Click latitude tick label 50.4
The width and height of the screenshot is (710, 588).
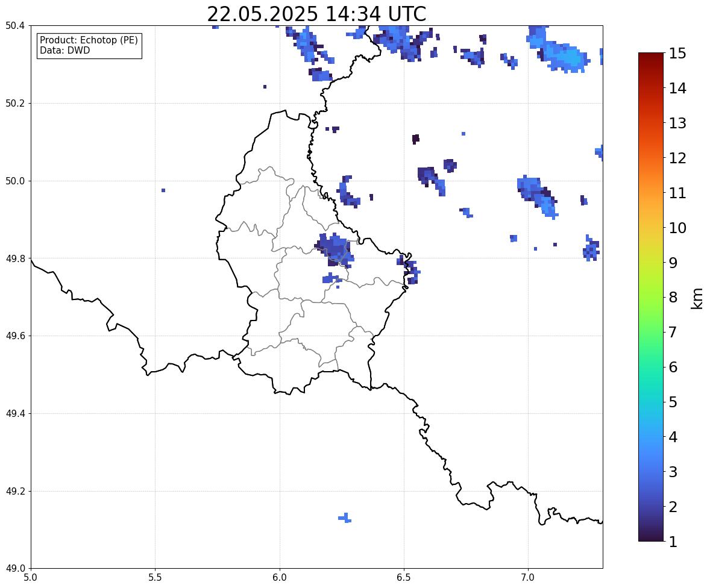click(x=15, y=26)
